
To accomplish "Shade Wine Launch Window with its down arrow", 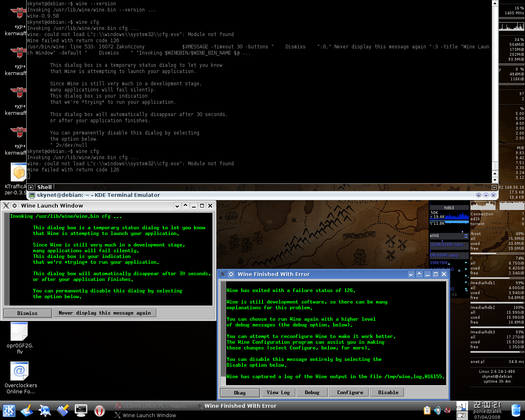I will pyautogui.click(x=177, y=206).
